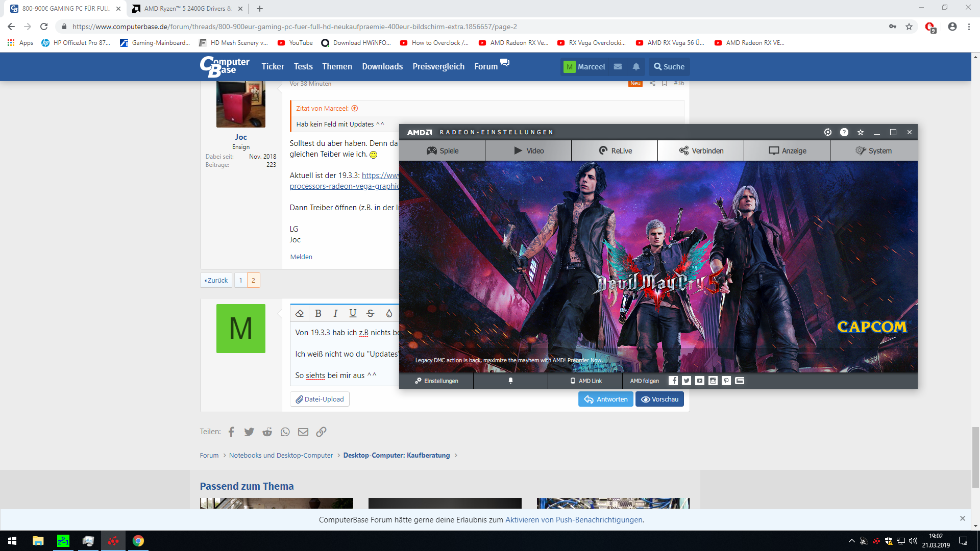Open the Anzeige display tab
The height and width of the screenshot is (551, 980).
tap(787, 151)
